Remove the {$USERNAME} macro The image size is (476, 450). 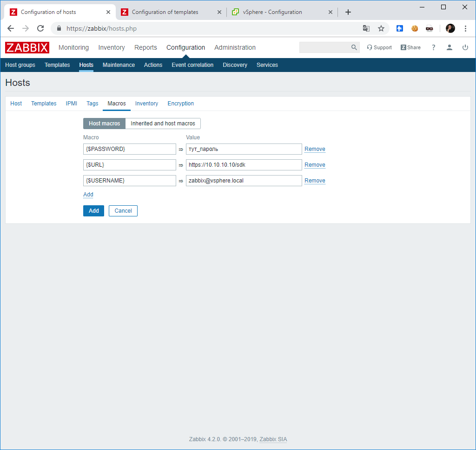pyautogui.click(x=315, y=181)
